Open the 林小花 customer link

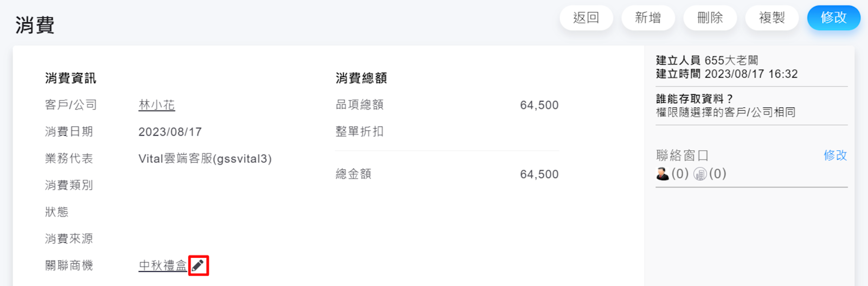(x=157, y=105)
